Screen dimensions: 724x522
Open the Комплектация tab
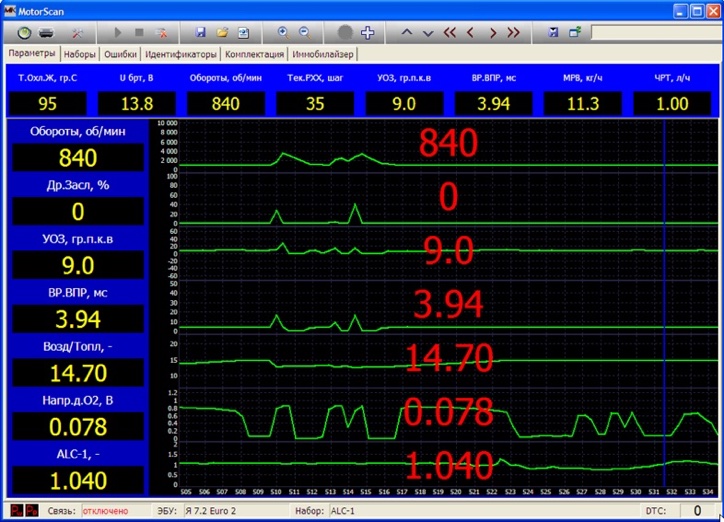(254, 54)
